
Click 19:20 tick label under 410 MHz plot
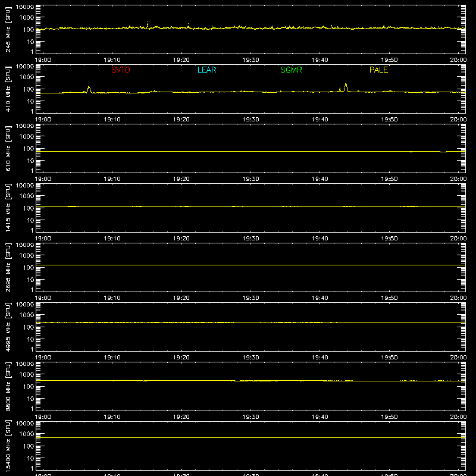point(181,120)
